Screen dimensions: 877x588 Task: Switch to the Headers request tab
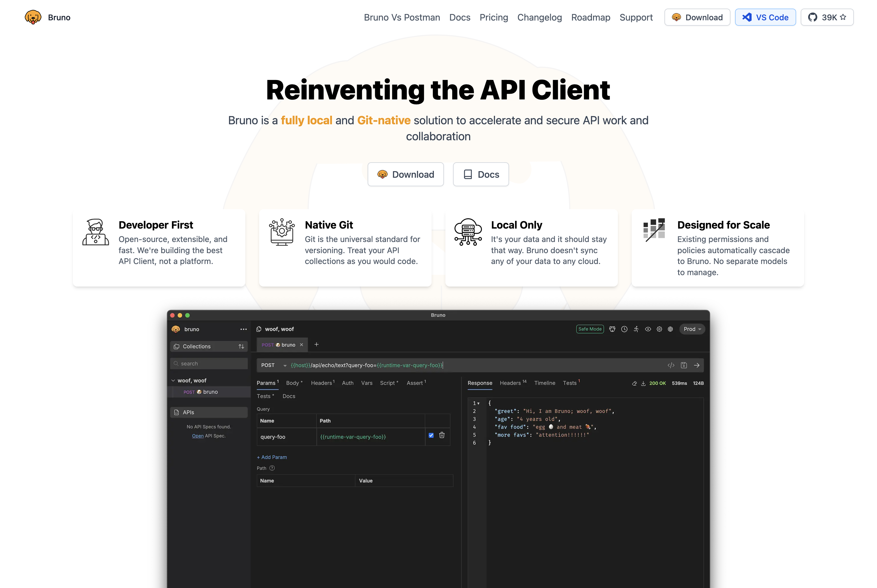322,383
